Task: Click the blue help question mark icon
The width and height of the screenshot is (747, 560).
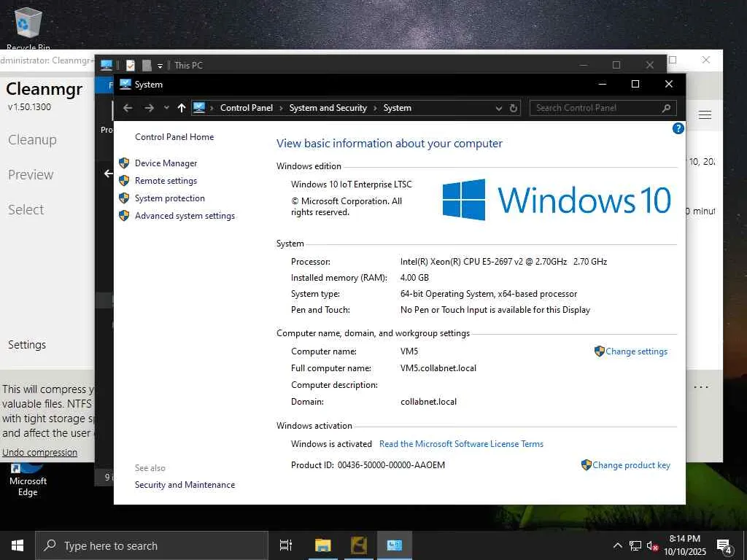Action: click(x=678, y=128)
